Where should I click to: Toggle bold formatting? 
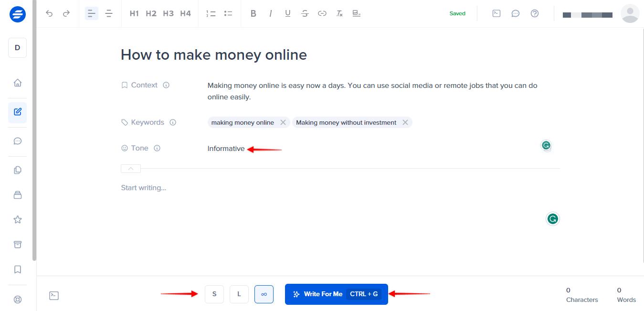253,13
